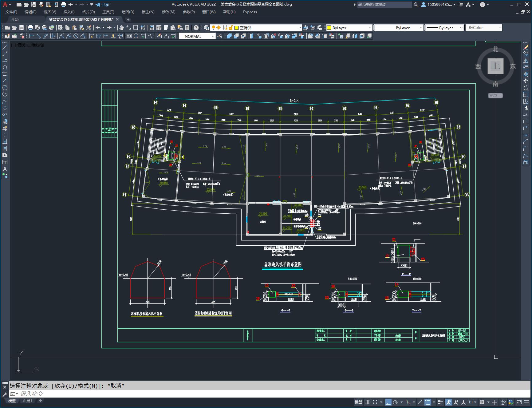Toggle snap mode in status bar
The height and width of the screenshot is (408, 532).
[375, 402]
